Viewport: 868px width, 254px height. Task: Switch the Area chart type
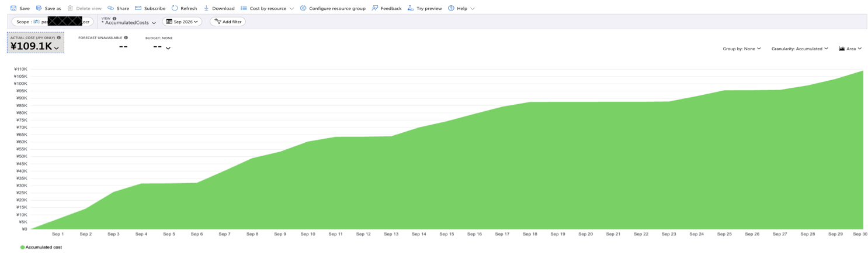[850, 49]
